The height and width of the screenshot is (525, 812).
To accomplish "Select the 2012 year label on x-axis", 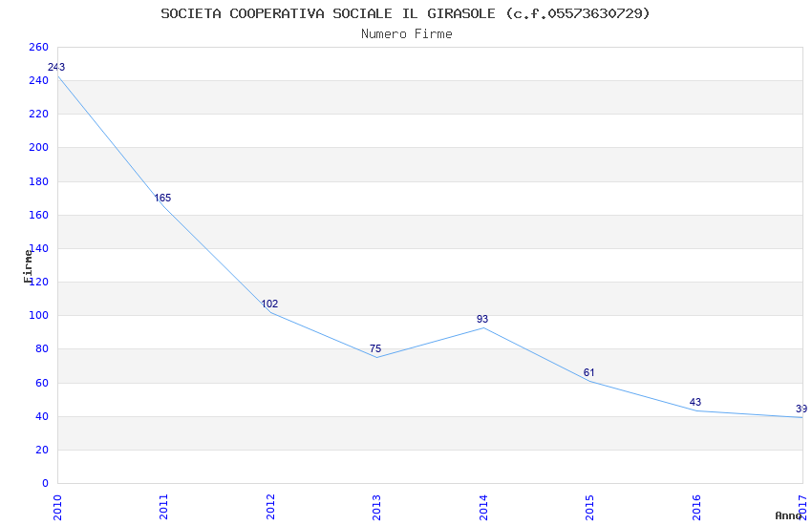I will 270,505.
